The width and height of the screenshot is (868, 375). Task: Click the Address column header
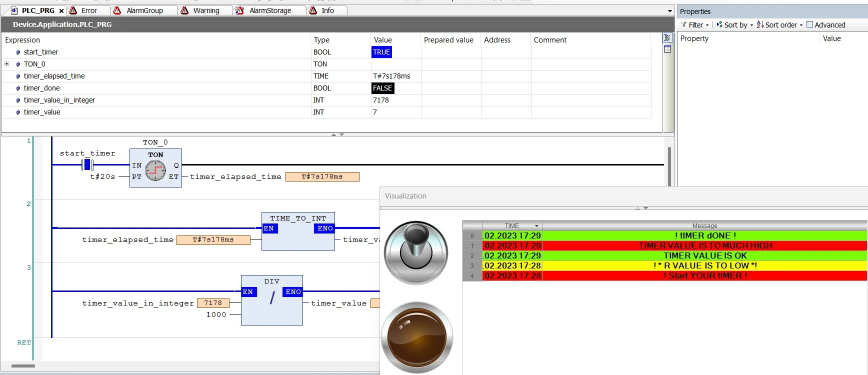497,40
